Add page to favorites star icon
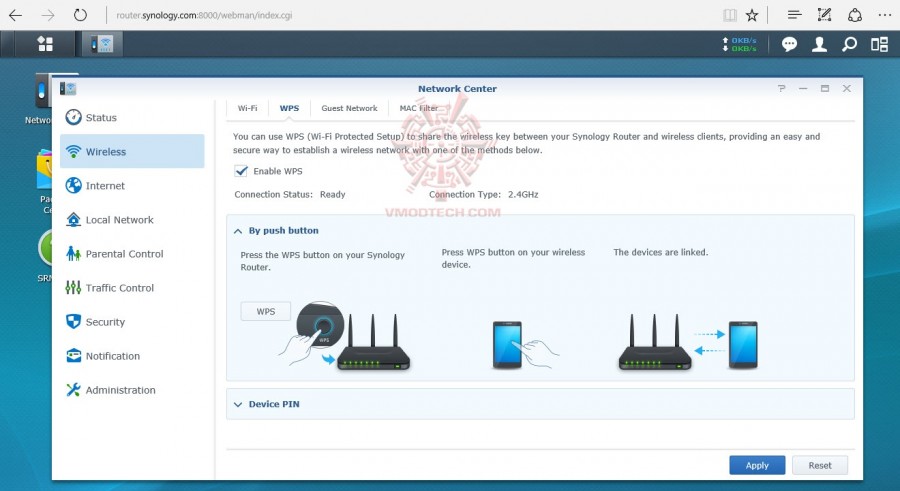 click(x=752, y=16)
